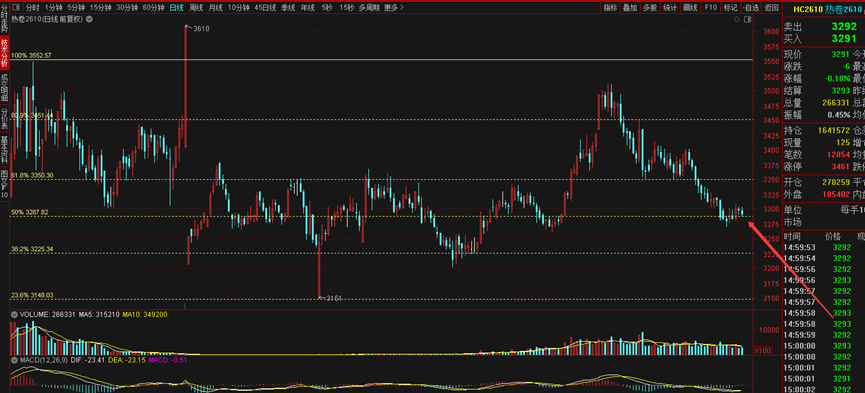Click the 61.8% 3350.30 Fibonacci label
This screenshot has height=393, width=865.
click(33, 176)
